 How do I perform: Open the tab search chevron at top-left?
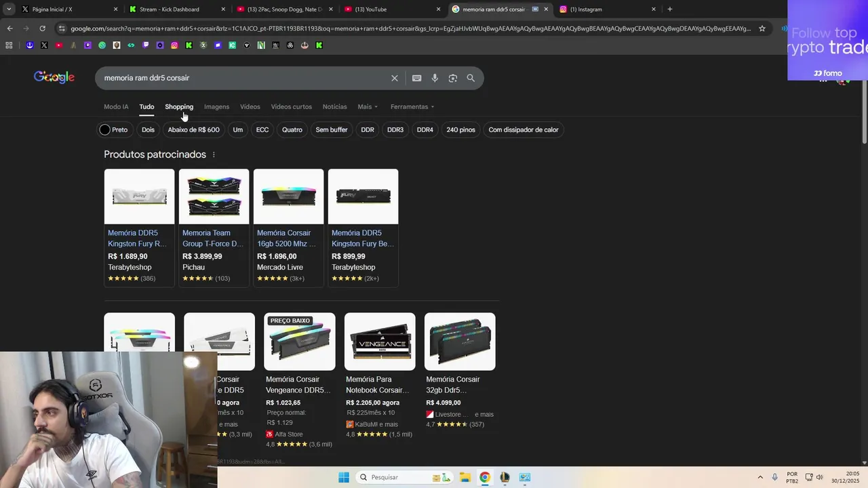click(x=9, y=9)
